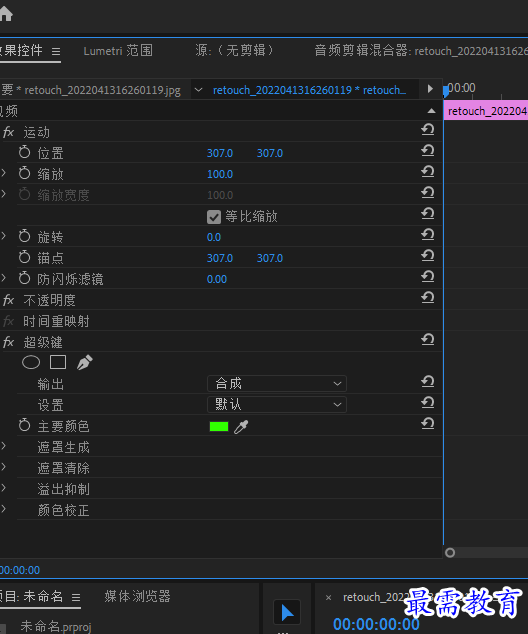Select the free draw bezier pen mask
The width and height of the screenshot is (528, 634).
tap(84, 362)
